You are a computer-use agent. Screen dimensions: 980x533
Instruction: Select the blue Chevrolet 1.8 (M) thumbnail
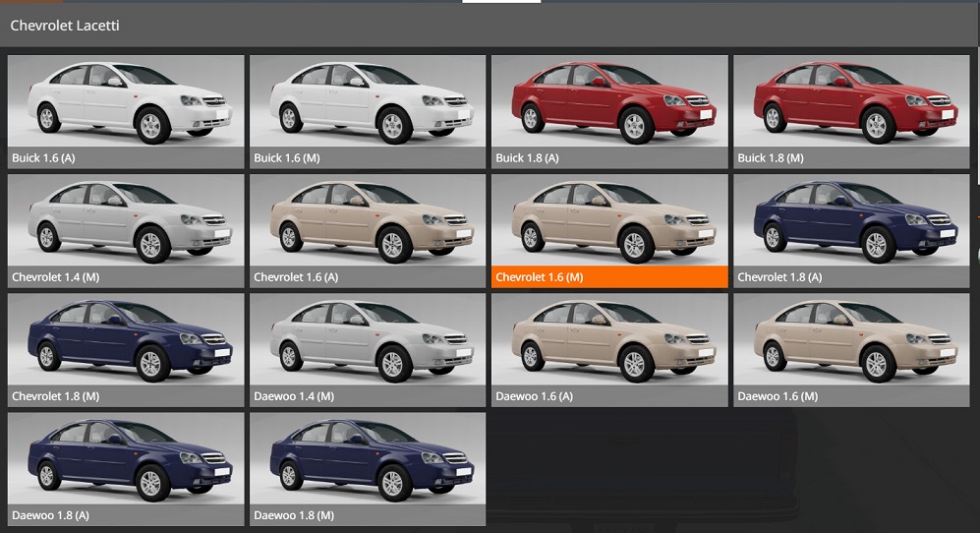[x=126, y=339]
